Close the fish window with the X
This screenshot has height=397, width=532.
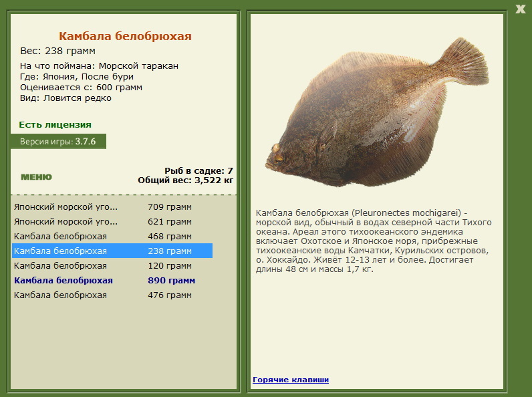tap(520, 9)
